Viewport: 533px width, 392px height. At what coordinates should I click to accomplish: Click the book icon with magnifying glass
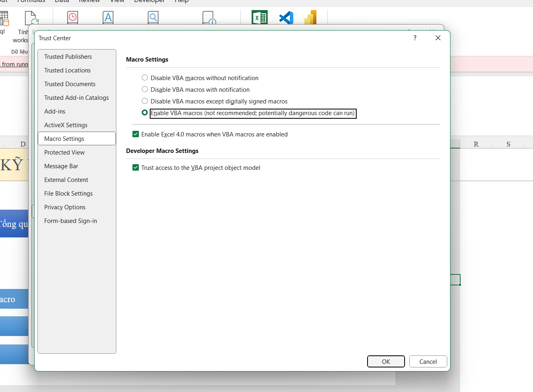point(153,18)
